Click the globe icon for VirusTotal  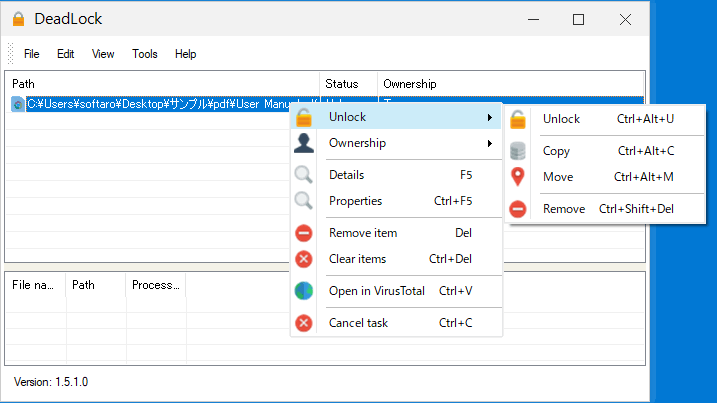(304, 291)
